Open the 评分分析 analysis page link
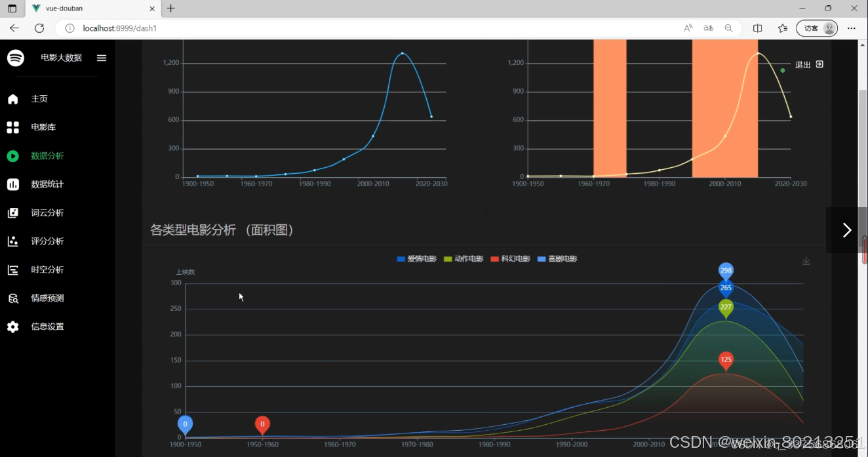This screenshot has height=457, width=868. point(13,241)
